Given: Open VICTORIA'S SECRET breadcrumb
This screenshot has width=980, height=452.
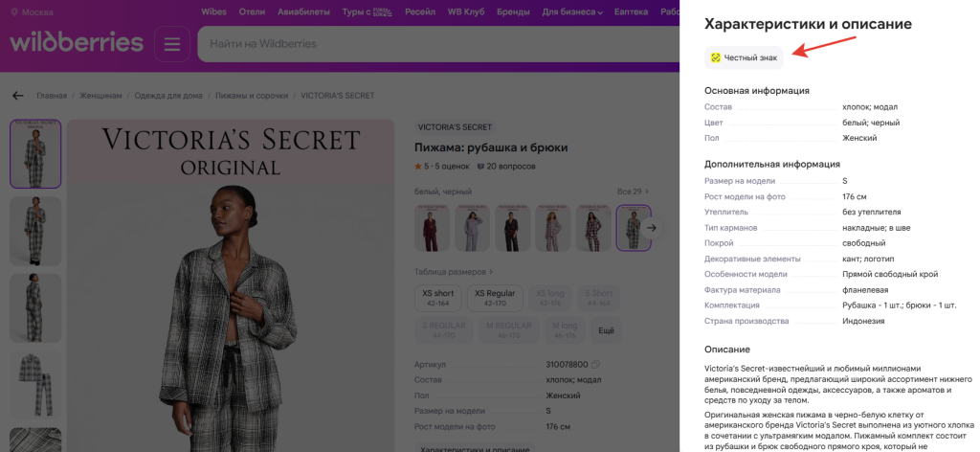Looking at the screenshot, I should click(338, 96).
